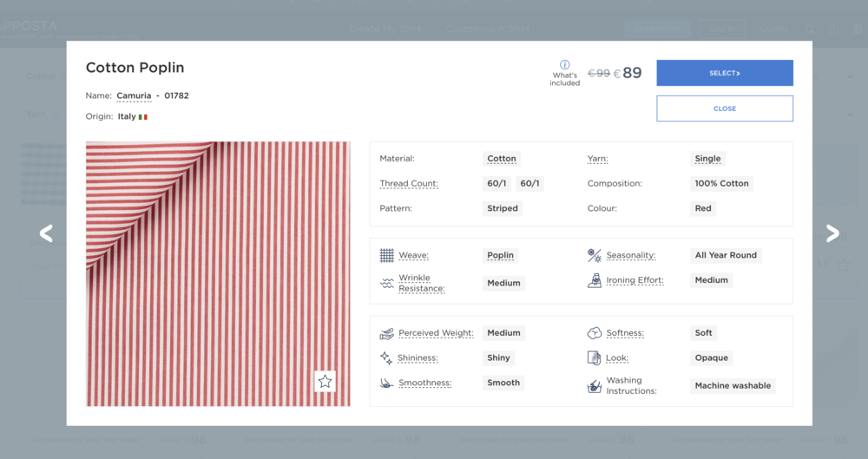Click the Softness label
This screenshot has width=868, height=459.
tap(624, 333)
